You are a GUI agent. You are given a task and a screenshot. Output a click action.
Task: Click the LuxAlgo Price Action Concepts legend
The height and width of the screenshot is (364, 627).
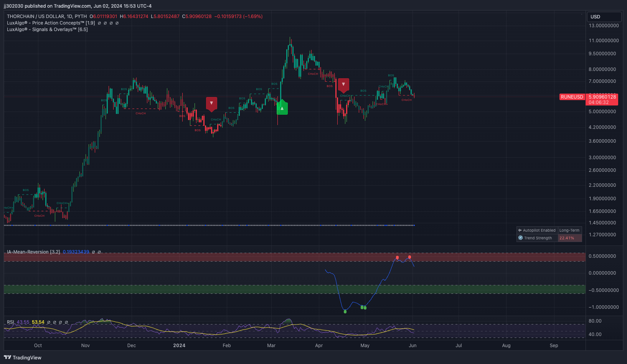(x=51, y=23)
